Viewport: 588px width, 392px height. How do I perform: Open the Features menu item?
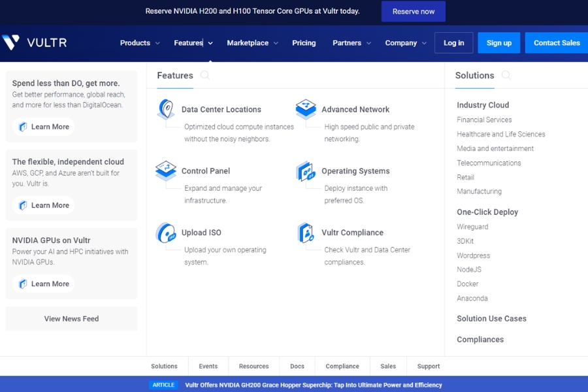188,42
